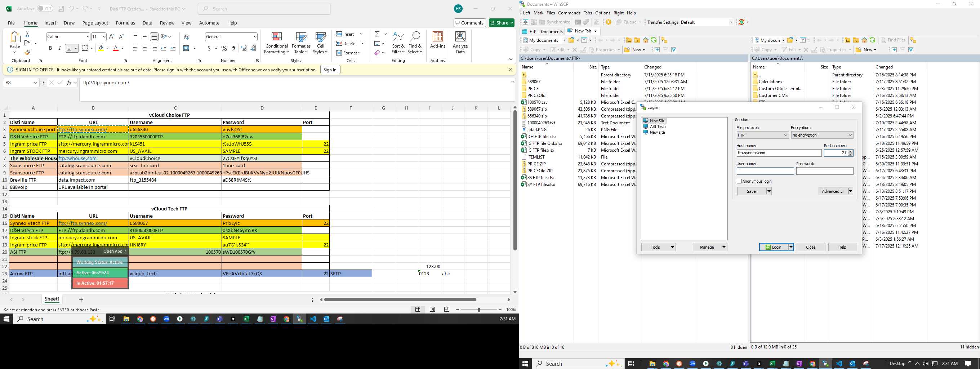Image resolution: width=980 pixels, height=369 pixels.
Task: Click Home directory icon in left WinSCP panel
Action: click(646, 40)
